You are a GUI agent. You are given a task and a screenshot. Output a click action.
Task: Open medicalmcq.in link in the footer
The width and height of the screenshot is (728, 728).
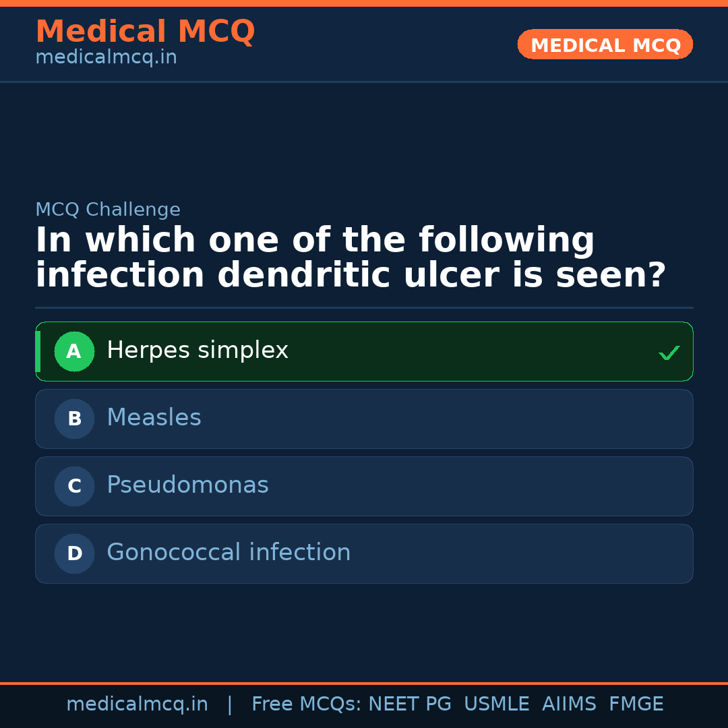click(137, 704)
